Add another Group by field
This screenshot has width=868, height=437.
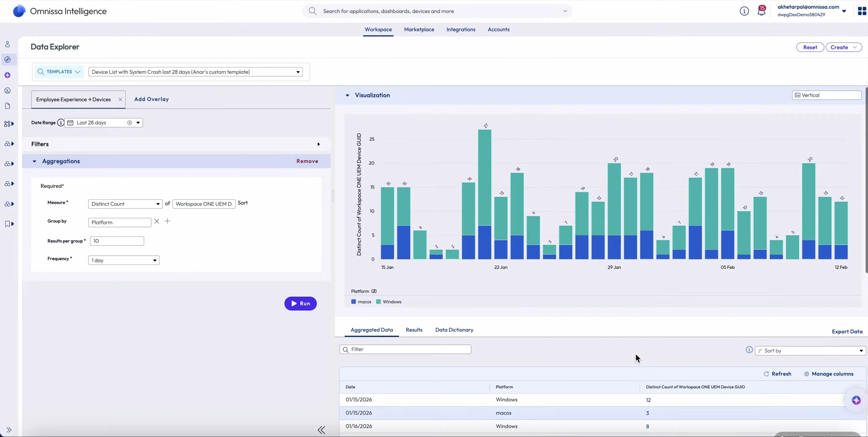coord(167,221)
